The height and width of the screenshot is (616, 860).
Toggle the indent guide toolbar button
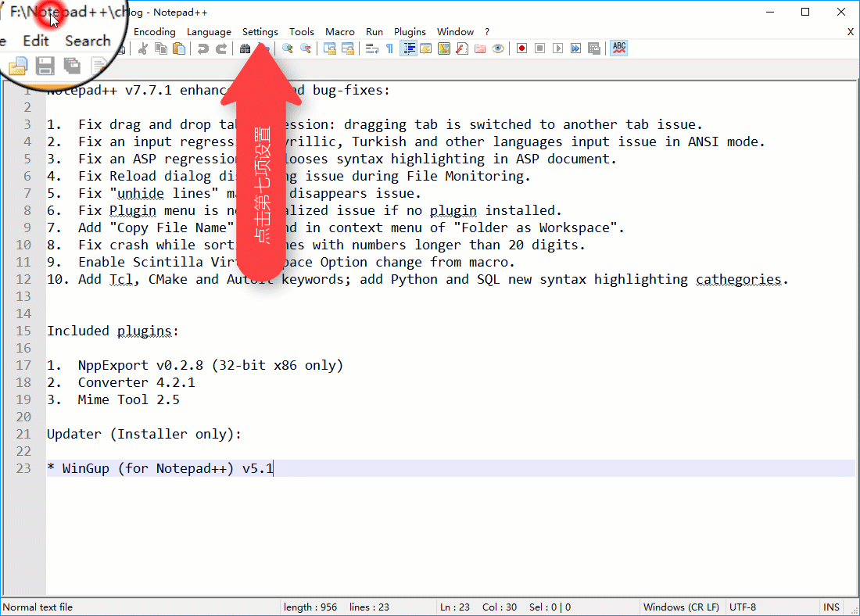pos(408,48)
